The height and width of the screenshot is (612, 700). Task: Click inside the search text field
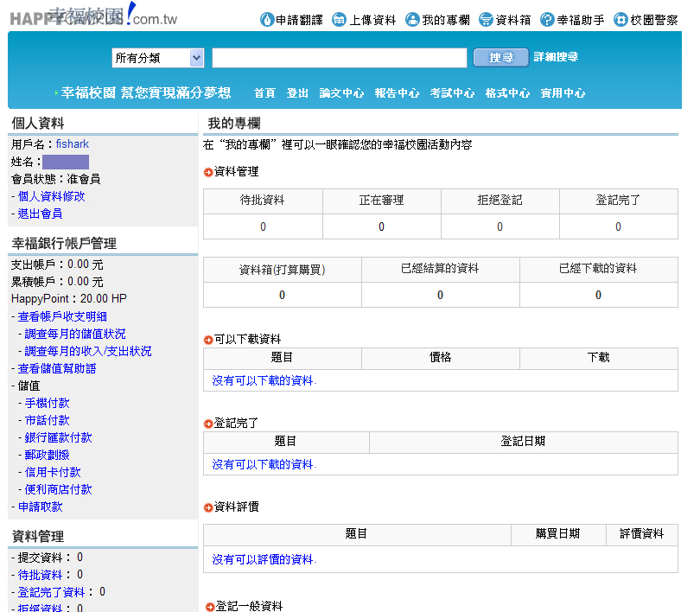click(339, 58)
